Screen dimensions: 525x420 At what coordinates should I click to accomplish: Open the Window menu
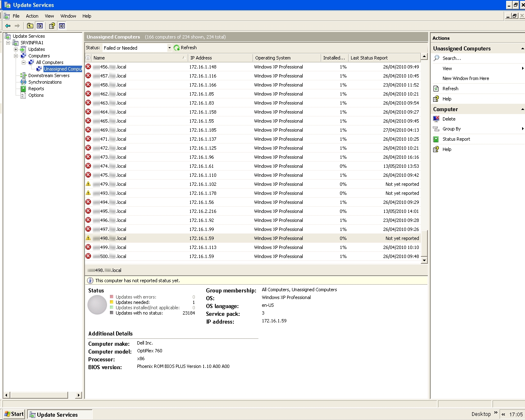[x=68, y=16]
